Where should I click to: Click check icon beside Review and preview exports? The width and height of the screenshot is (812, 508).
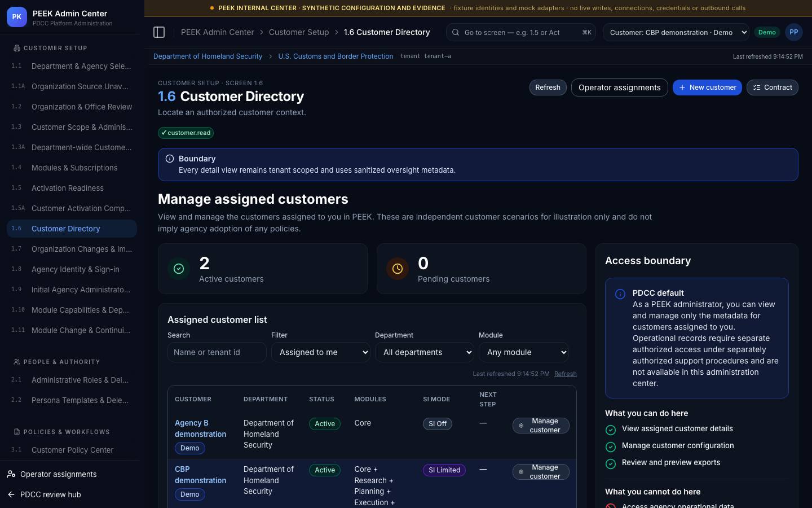coord(610,464)
